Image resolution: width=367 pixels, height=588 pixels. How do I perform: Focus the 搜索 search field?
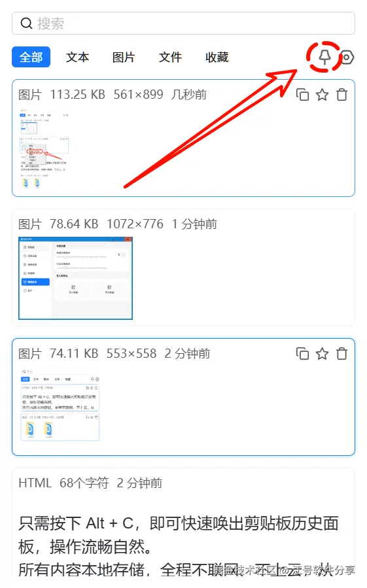(183, 24)
